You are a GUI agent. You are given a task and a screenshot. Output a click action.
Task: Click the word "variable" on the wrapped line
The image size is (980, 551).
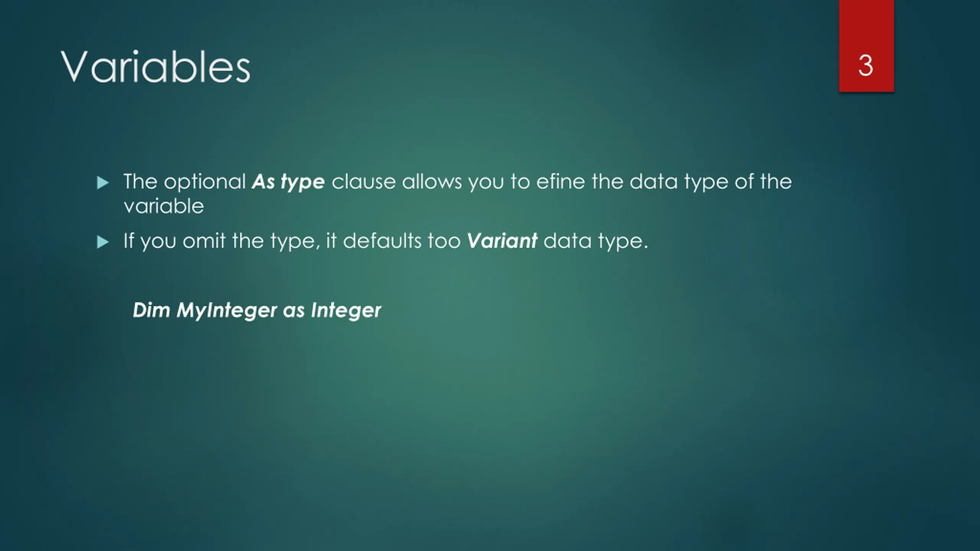point(164,206)
